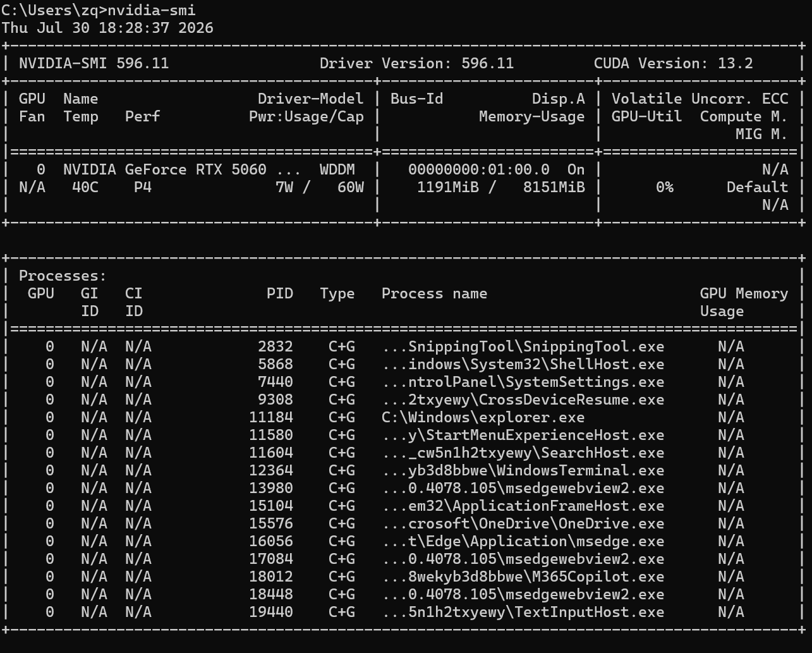812x653 pixels.
Task: Click the MIG M. header text
Action: coord(762,134)
